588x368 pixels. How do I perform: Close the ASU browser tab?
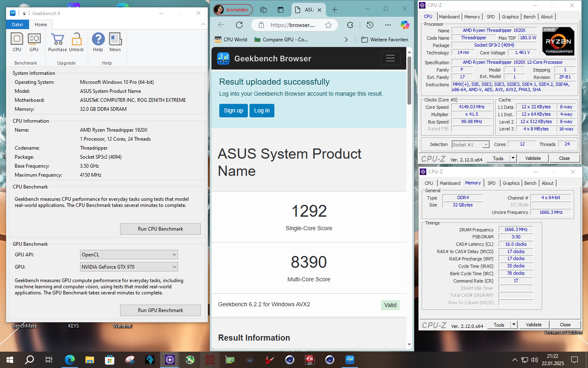(320, 10)
